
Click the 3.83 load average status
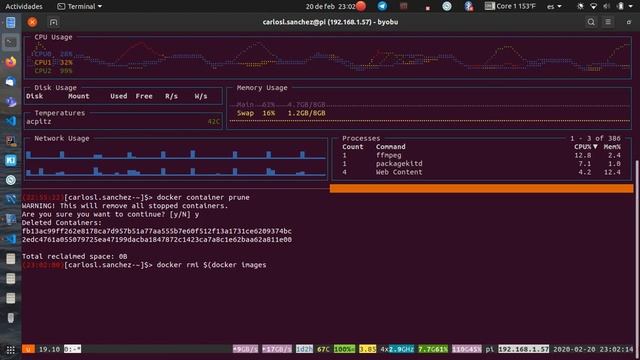367,349
